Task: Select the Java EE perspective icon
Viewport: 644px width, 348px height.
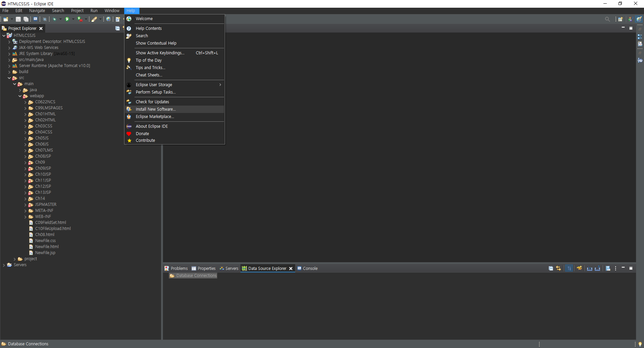Action: (x=639, y=19)
